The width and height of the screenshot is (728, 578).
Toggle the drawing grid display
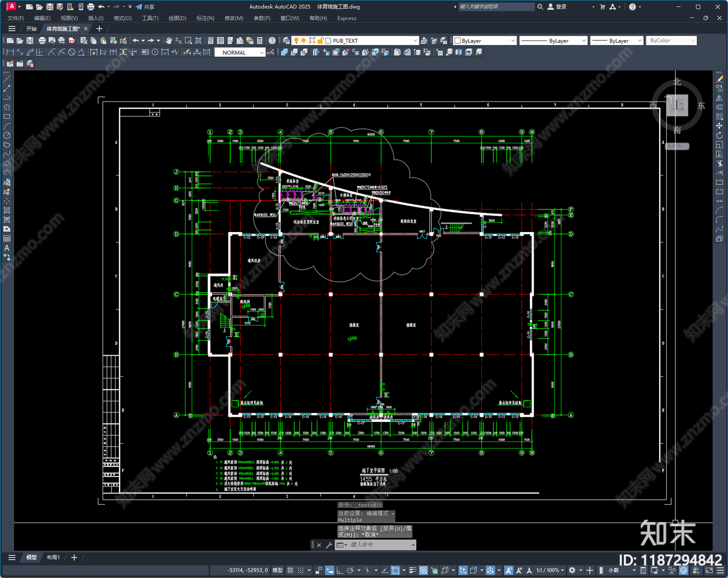coord(290,570)
